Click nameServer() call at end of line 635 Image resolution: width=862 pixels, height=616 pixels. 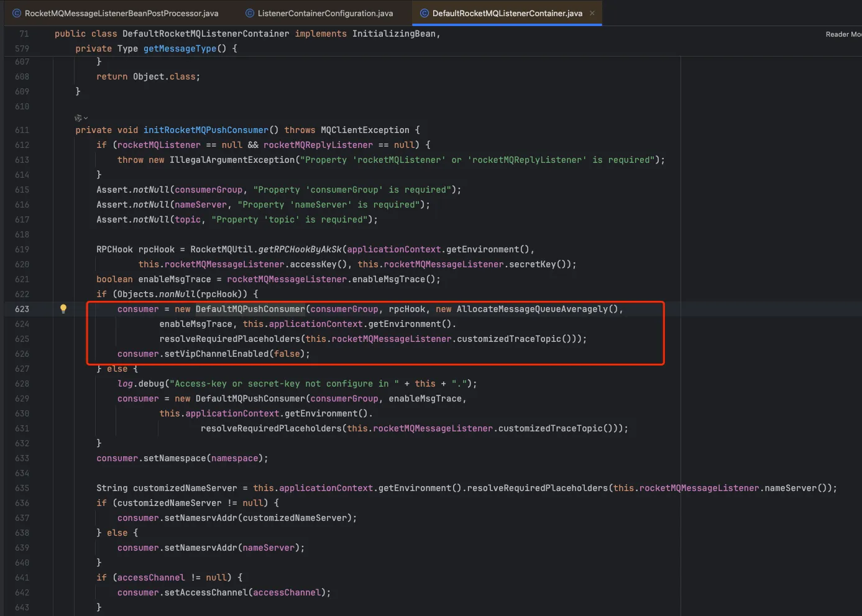point(796,488)
